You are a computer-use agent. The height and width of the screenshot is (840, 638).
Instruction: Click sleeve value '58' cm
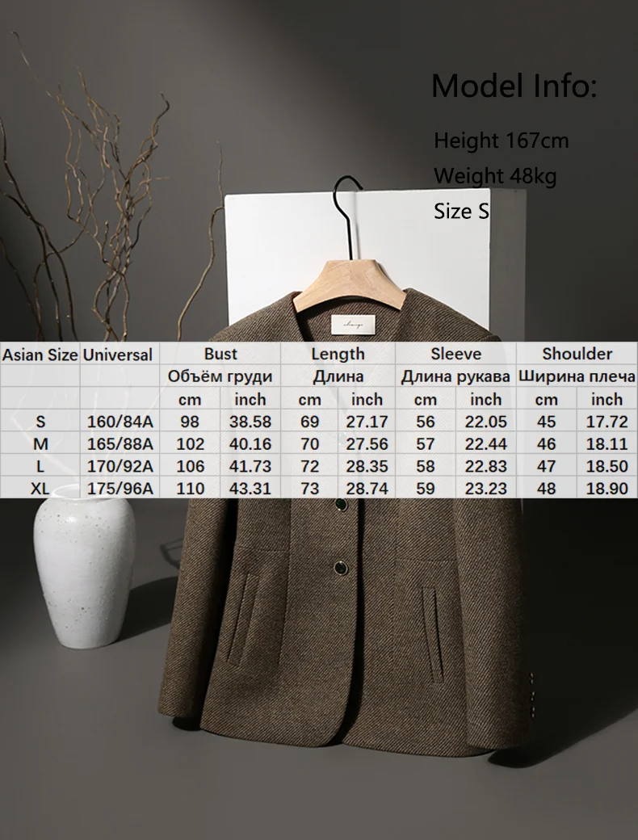click(x=426, y=467)
